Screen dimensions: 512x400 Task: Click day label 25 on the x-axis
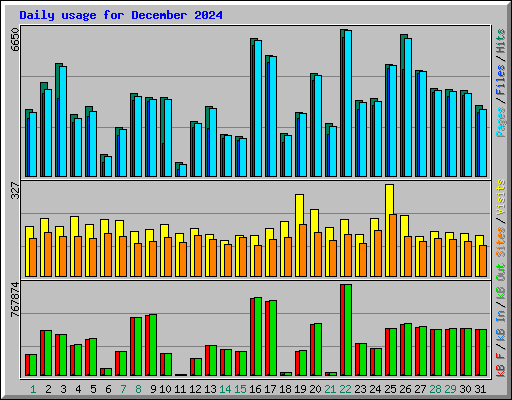pos(390,389)
